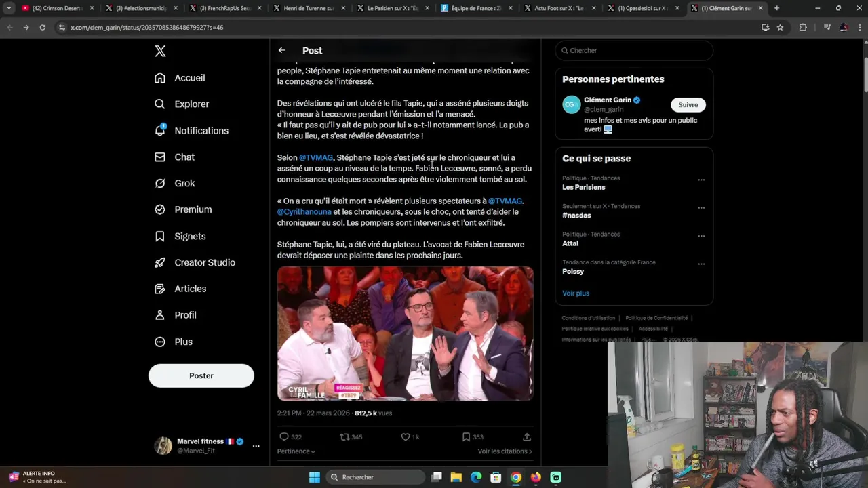Bookmark the post showing 353
Viewport: 868px width, 488px height.
[466, 437]
